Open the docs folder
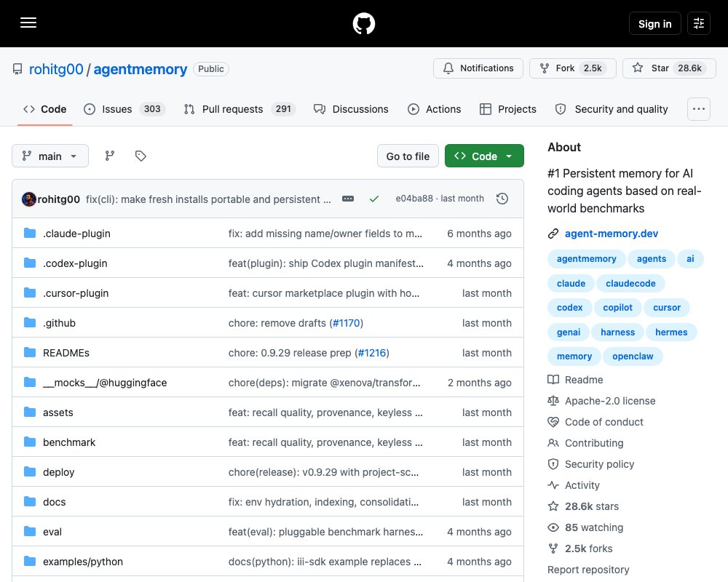Viewport: 728px width, 582px height. pos(55,502)
